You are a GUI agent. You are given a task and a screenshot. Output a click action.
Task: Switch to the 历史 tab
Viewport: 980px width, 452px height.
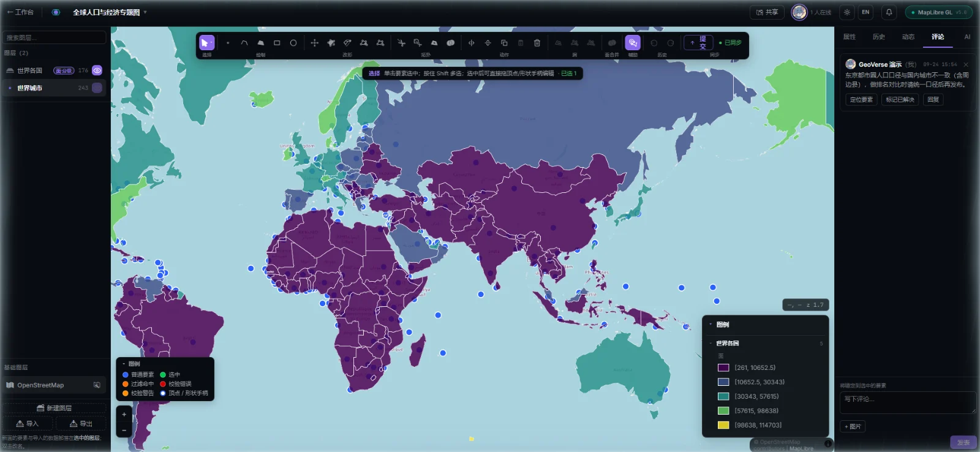[x=879, y=37]
